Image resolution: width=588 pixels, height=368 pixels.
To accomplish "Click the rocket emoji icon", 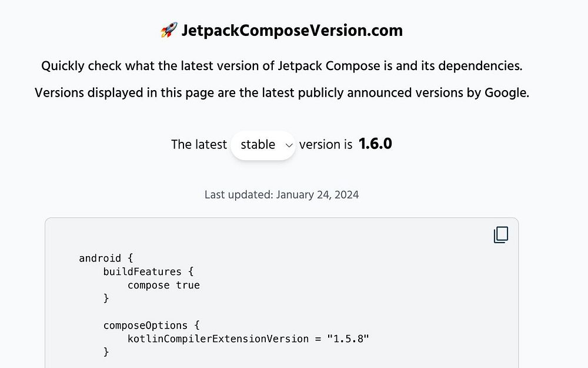I will pos(169,30).
